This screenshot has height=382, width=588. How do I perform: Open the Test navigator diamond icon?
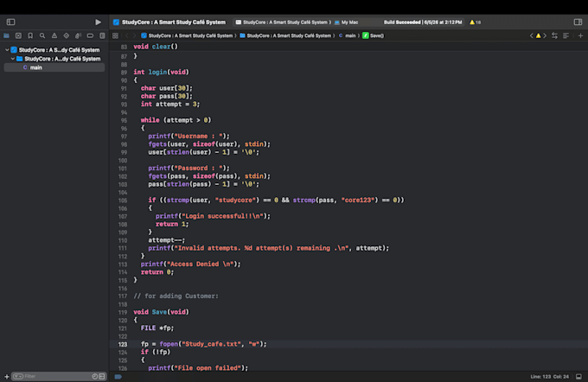(67, 35)
